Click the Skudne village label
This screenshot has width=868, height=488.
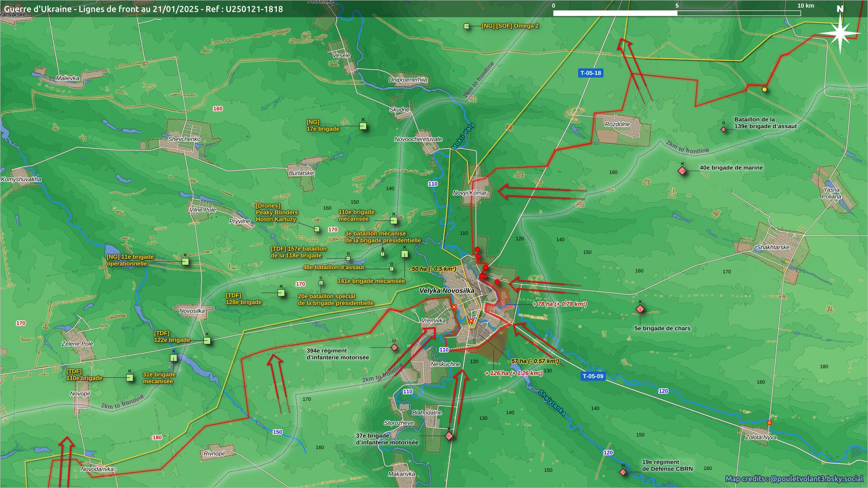pyautogui.click(x=399, y=110)
